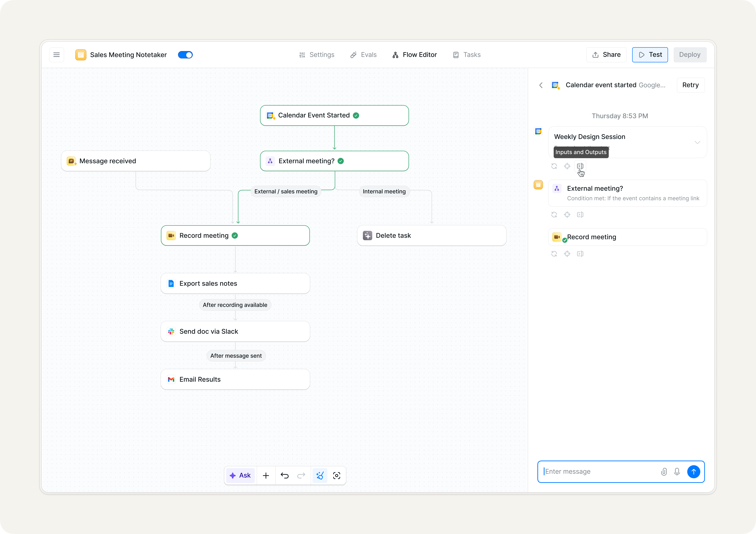Click locate-node icon under Weekly Design Session
The image size is (756, 534).
[x=567, y=166]
